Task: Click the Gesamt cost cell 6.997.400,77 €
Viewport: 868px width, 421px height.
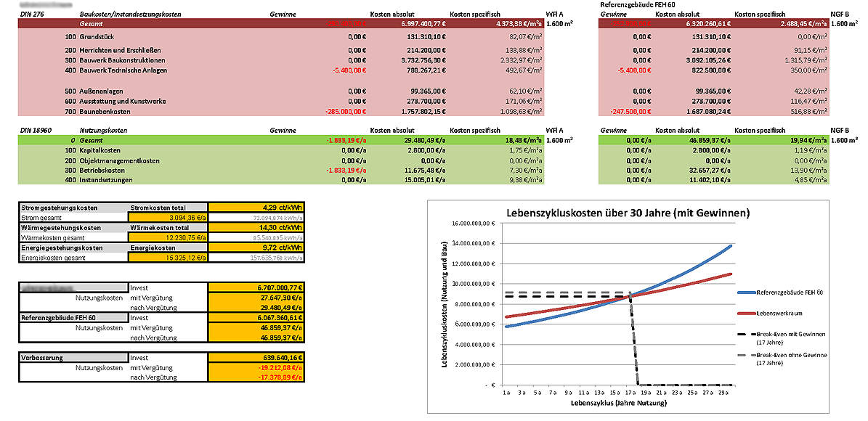Action: point(407,24)
